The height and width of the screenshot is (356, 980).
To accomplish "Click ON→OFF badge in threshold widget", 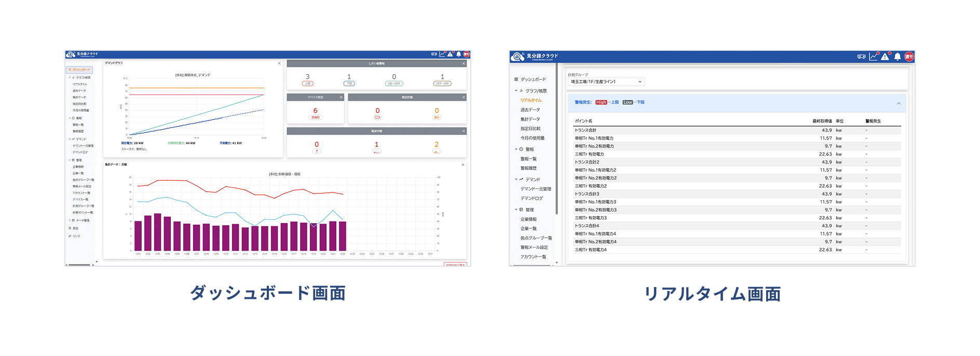I will [394, 84].
